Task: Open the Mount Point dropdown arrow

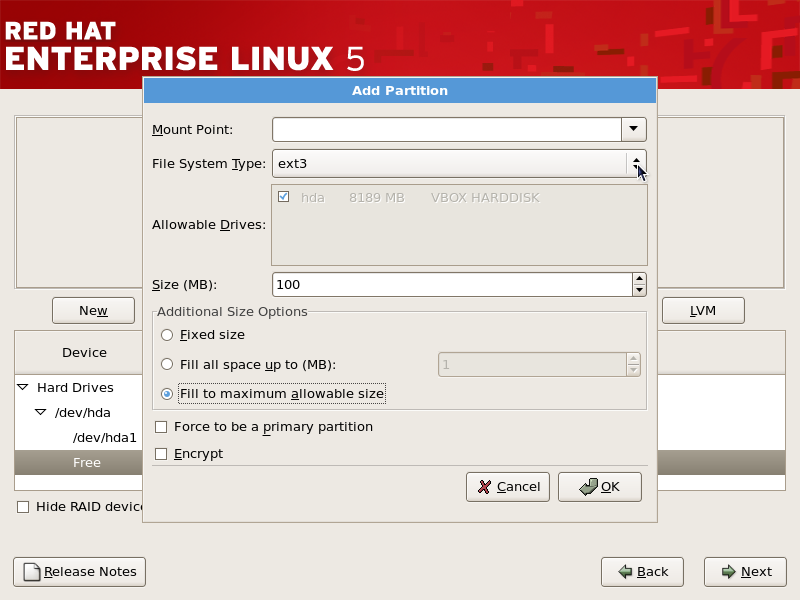Action: [634, 130]
